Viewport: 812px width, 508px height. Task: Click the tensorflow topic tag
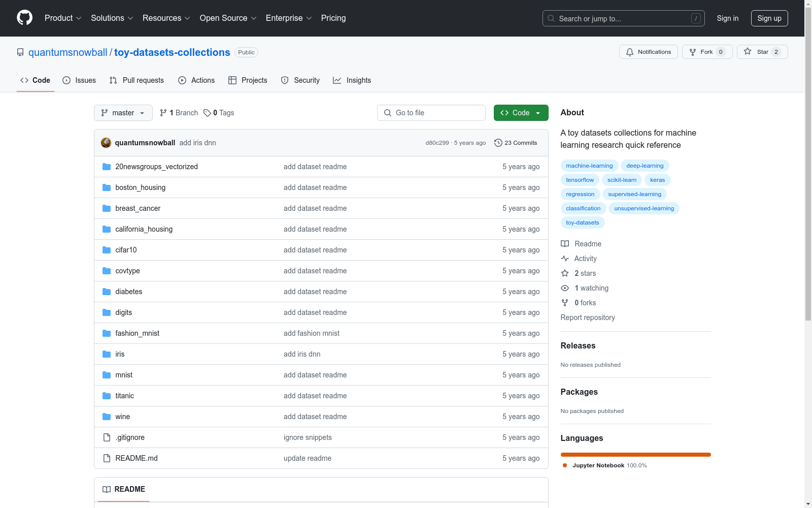pos(580,180)
